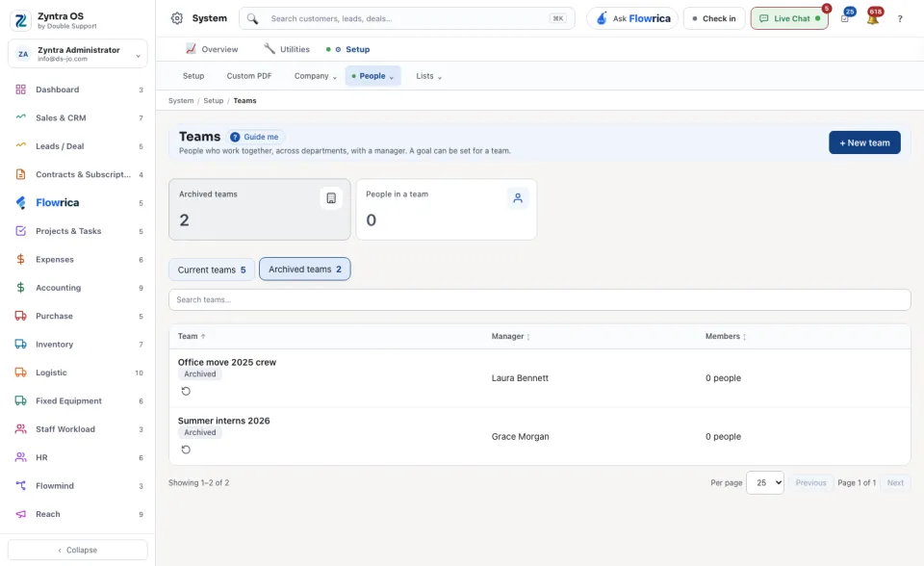Expand the Zyntra Administrator account menu

(78, 54)
